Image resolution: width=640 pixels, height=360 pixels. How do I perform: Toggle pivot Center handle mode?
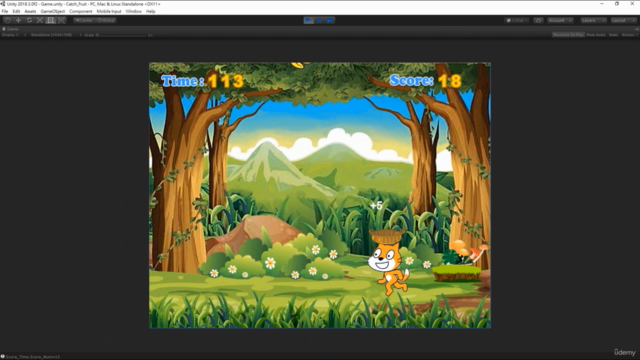click(x=84, y=20)
